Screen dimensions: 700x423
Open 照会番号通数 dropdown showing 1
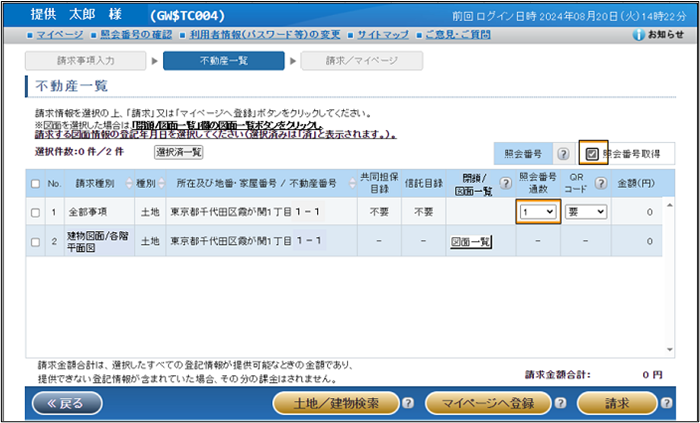539,212
